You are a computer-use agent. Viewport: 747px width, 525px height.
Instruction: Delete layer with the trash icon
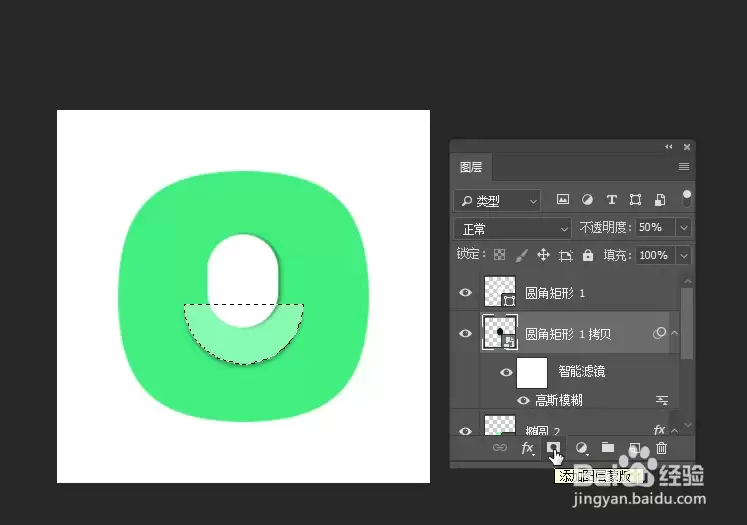pos(661,448)
